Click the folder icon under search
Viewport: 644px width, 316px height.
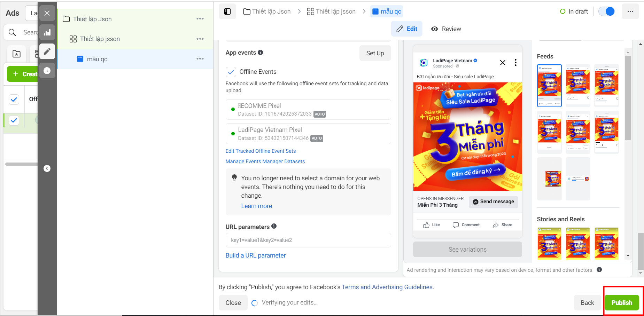16,54
